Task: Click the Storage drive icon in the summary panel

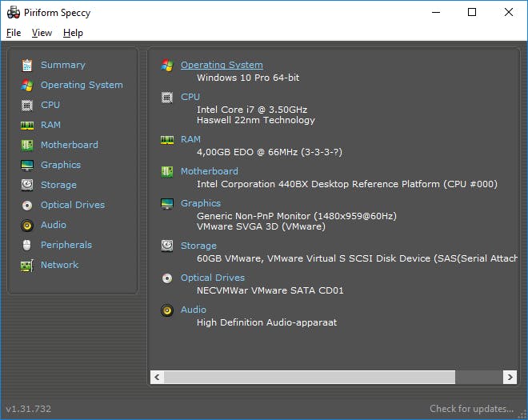Action: 167,246
